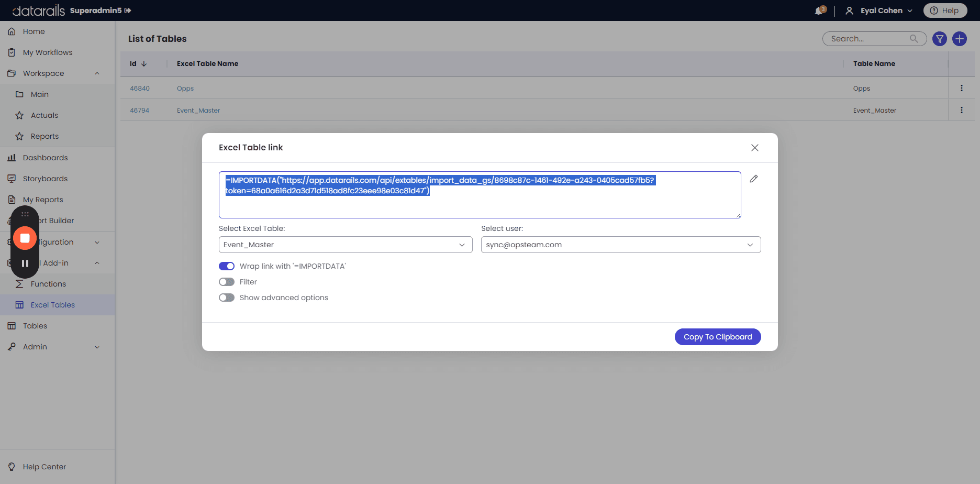Open the three-dot menu for Opps row
Image resolution: width=980 pixels, height=484 pixels.
[962, 88]
